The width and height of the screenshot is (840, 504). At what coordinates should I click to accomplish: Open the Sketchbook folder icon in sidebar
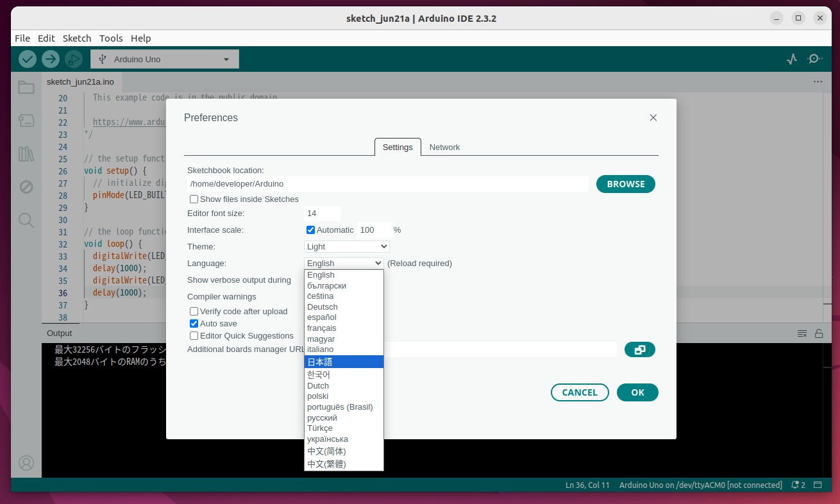(x=26, y=87)
